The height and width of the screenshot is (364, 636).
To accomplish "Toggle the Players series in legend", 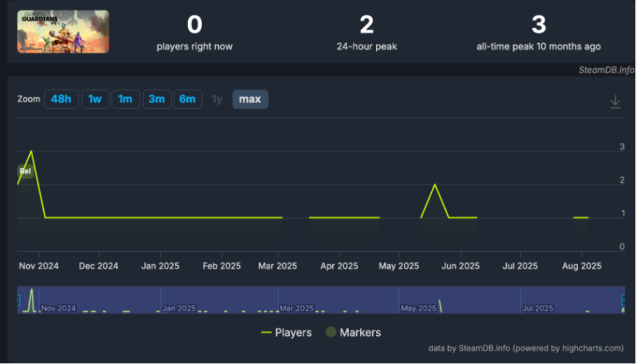I will pos(286,332).
